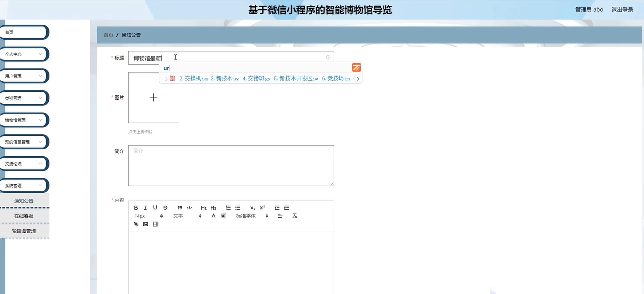Click the plus box to upload image
This screenshot has width=644, height=294.
point(153,97)
